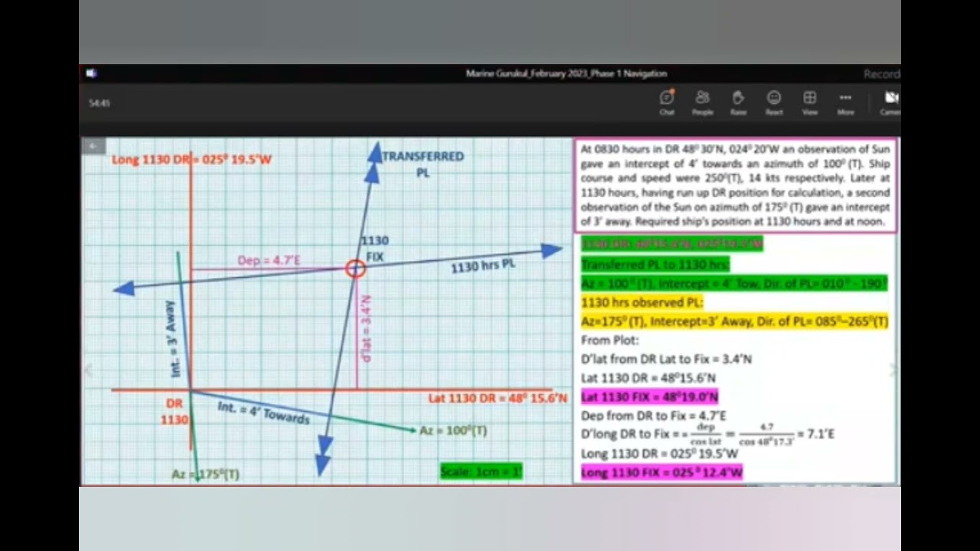Click the 'Az = 175°(T)' label
This screenshot has height=551, width=980.
point(205,474)
